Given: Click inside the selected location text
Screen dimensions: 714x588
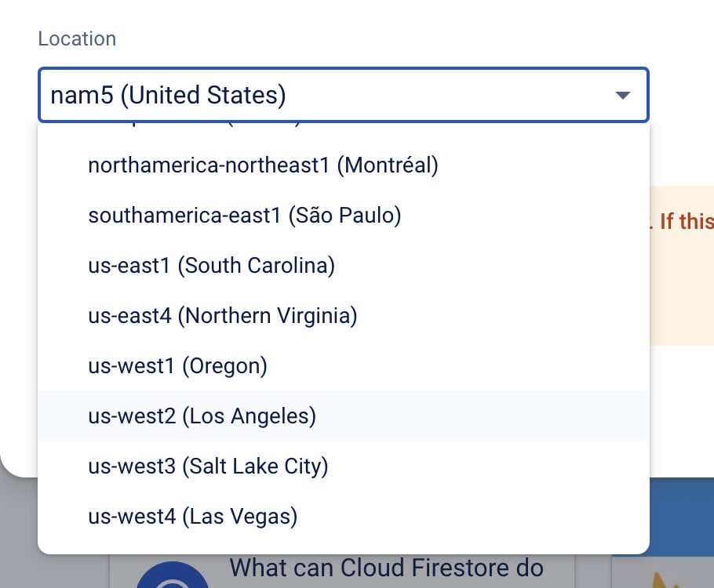Looking at the screenshot, I should [x=168, y=95].
